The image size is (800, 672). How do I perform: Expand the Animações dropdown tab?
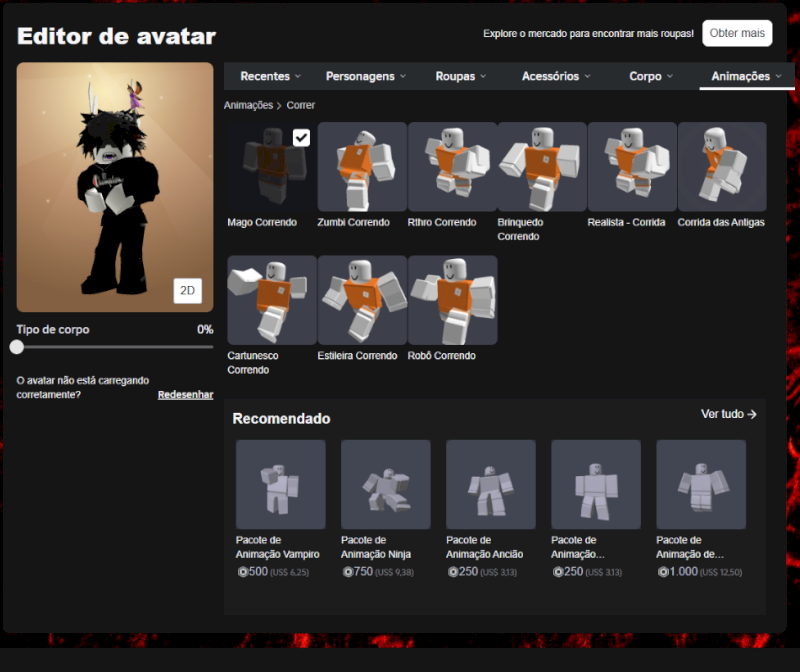tap(746, 76)
